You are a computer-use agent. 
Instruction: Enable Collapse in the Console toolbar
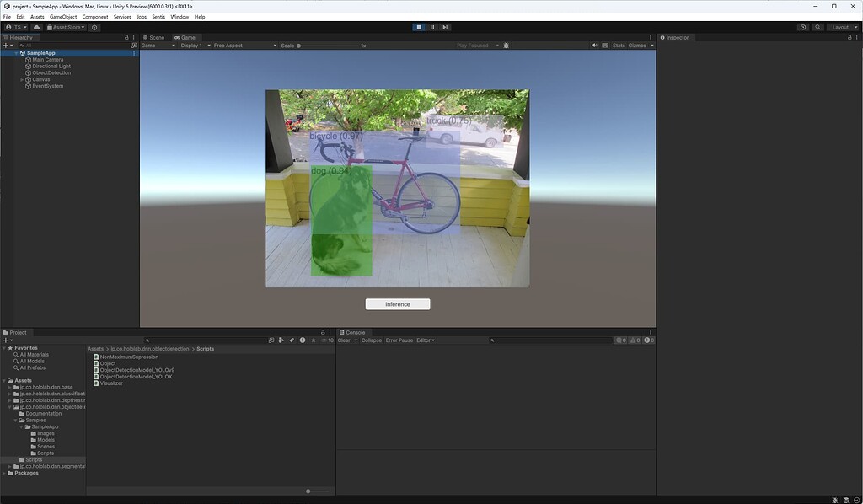(372, 340)
